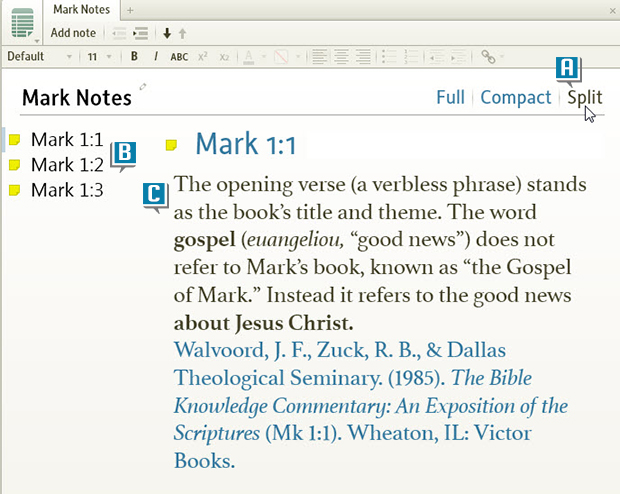Click the increase indent icon
620x494 pixels.
click(x=141, y=33)
